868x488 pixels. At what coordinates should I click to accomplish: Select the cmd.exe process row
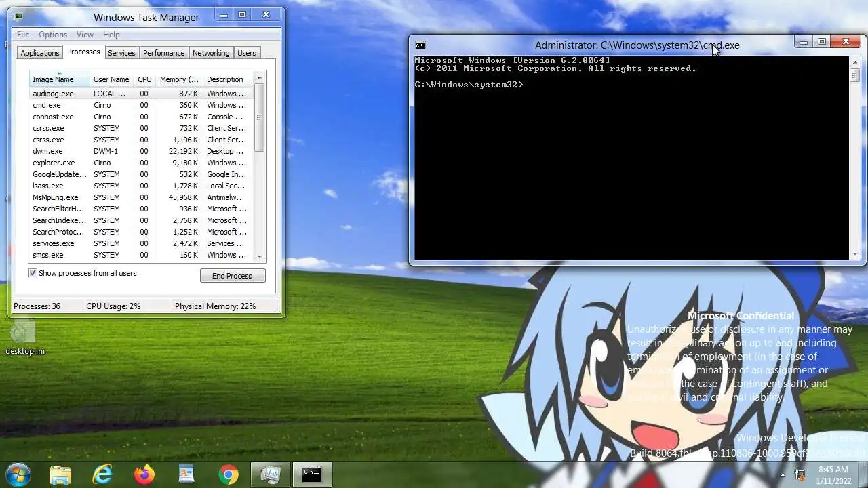click(141, 105)
